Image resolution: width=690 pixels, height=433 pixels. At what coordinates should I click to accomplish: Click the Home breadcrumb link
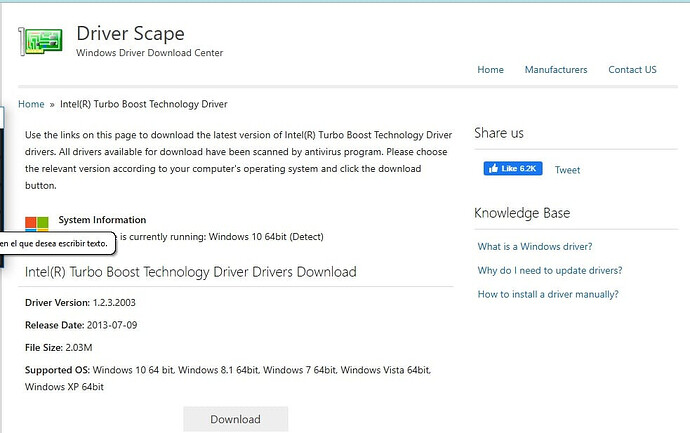coord(31,104)
